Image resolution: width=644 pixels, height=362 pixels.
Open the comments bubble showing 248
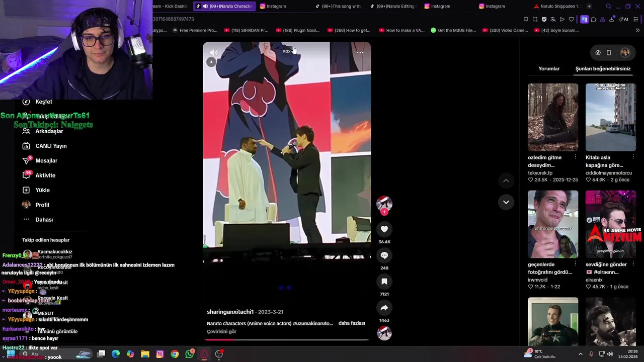384,255
